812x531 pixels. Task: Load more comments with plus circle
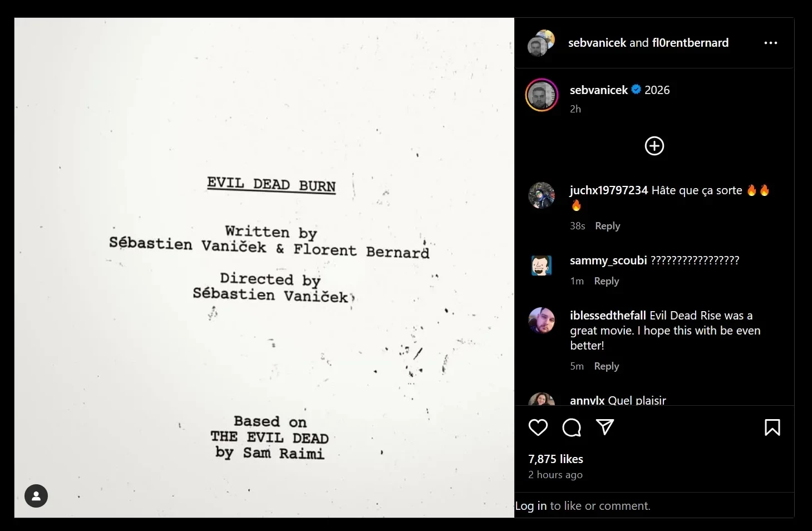[654, 146]
